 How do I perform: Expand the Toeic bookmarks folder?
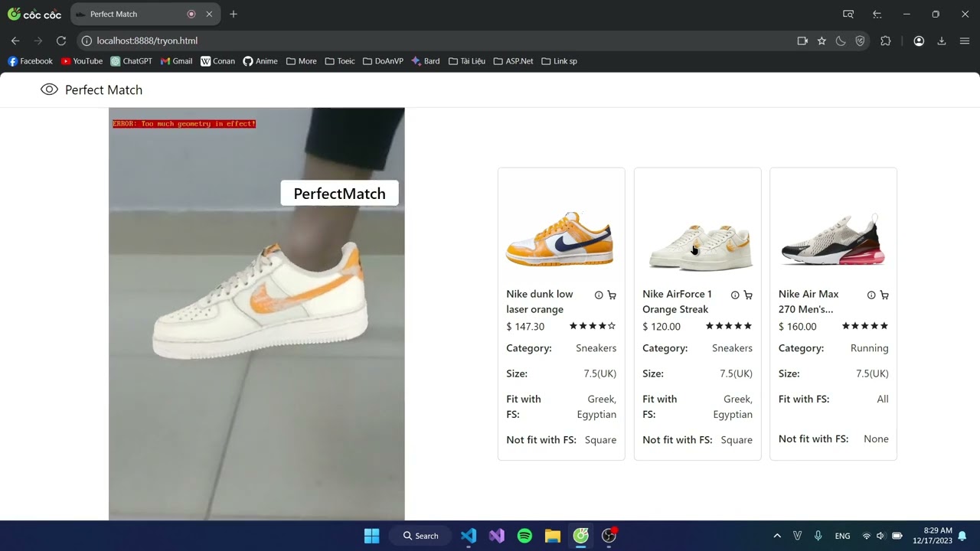[x=340, y=61]
